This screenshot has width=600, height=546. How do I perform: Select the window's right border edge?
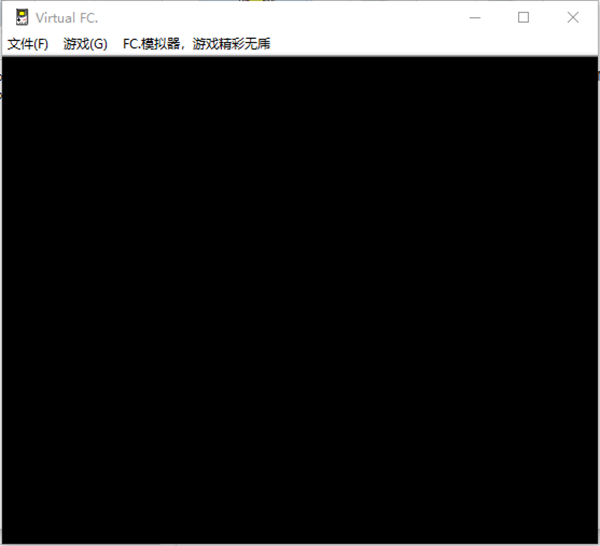coord(598,299)
